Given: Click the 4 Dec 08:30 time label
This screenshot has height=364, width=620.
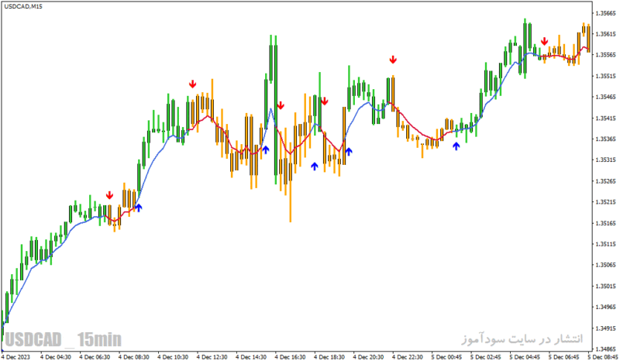Looking at the screenshot, I should (x=133, y=357).
